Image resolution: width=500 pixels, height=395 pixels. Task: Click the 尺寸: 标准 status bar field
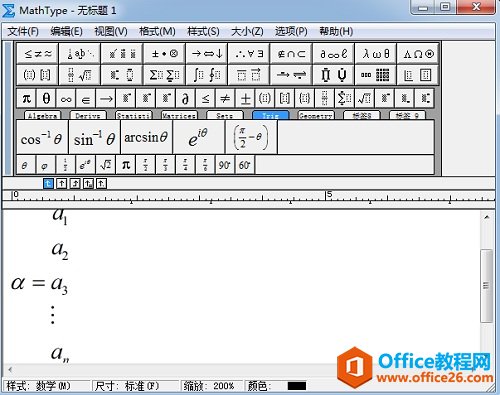tap(136, 386)
